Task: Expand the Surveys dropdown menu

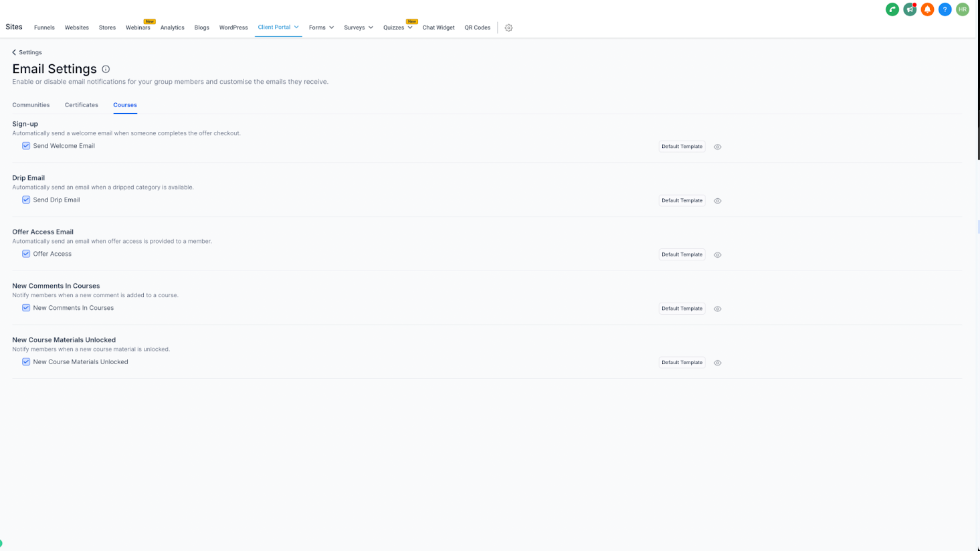Action: (359, 27)
